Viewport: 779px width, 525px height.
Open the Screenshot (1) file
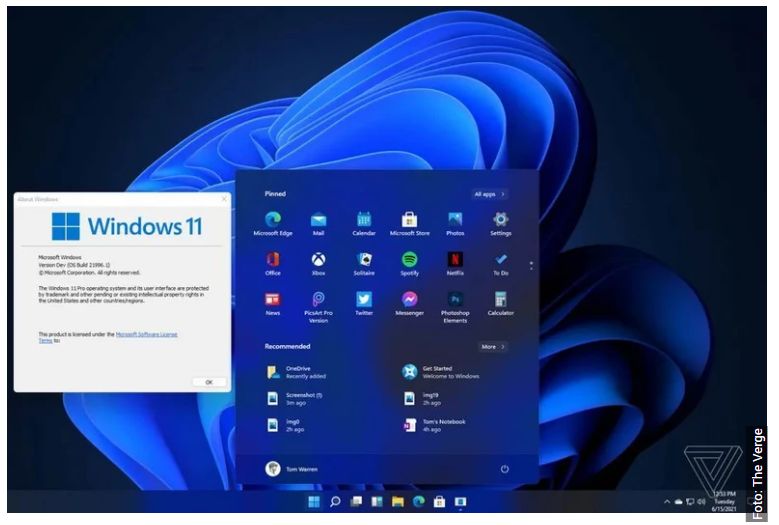click(x=295, y=399)
